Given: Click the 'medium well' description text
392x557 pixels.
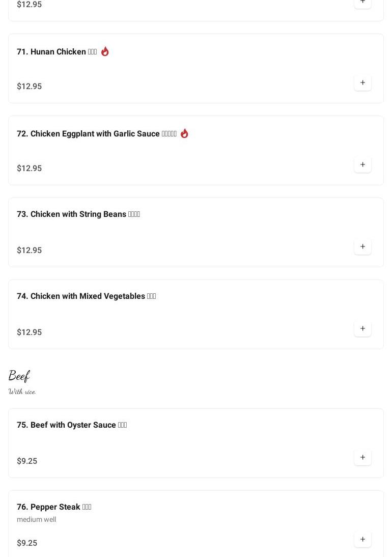Looking at the screenshot, I should (x=36, y=520).
